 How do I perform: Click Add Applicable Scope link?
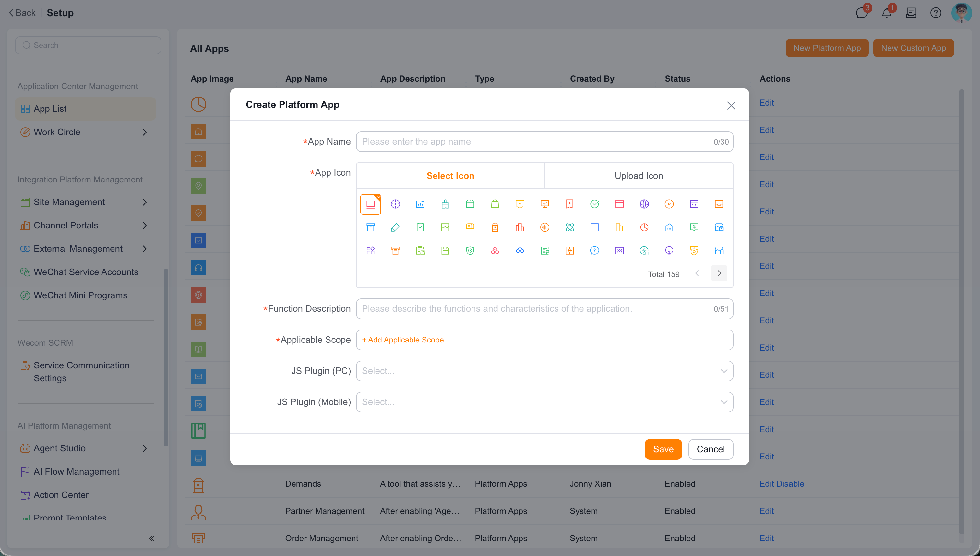(x=403, y=340)
